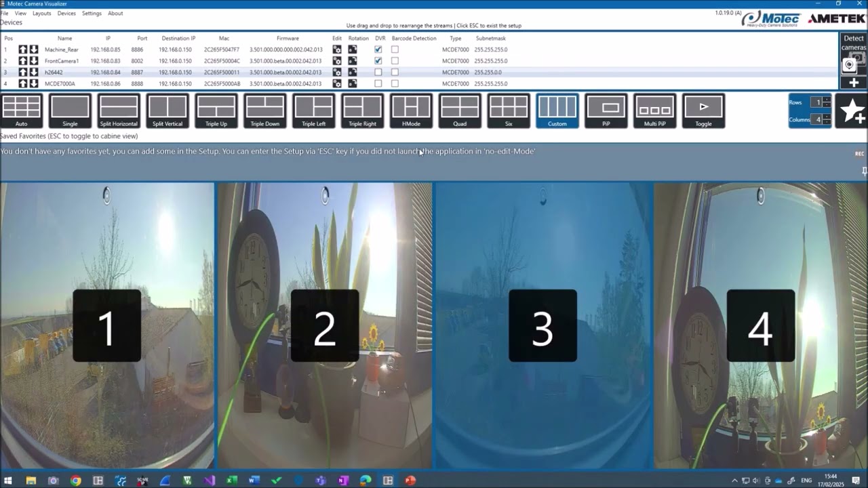Open Excel from the taskbar

coord(231,481)
